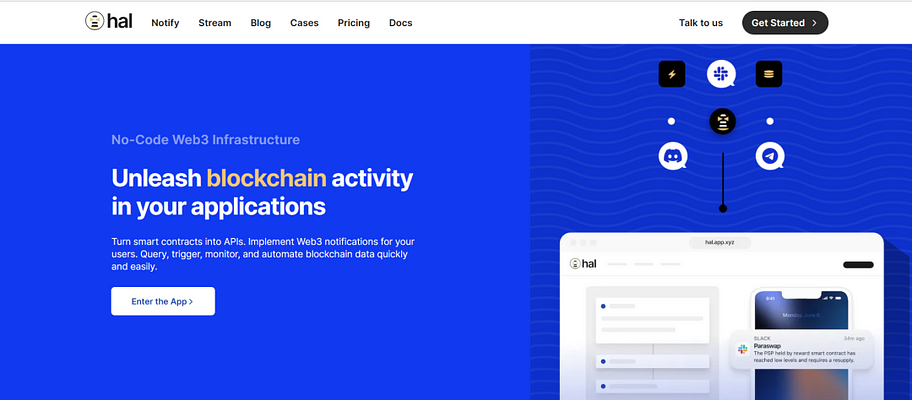Open the Cases page
This screenshot has height=400, width=912.
point(304,23)
